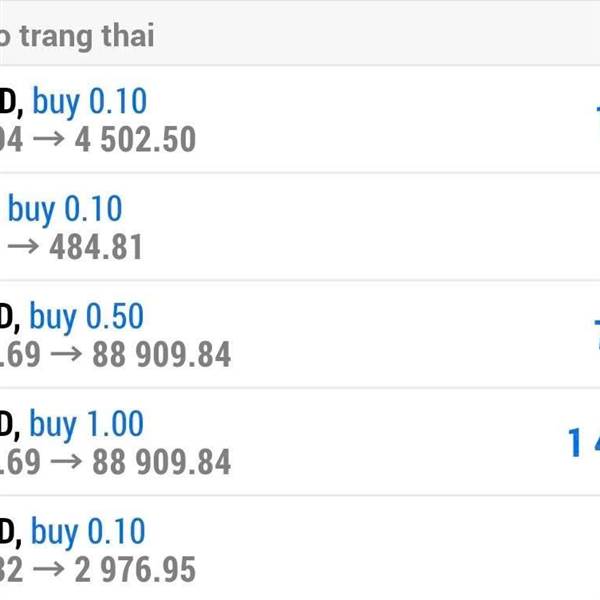The width and height of the screenshot is (600, 600).
Task: Click the arrow before 2 976.95
Action: click(47, 571)
